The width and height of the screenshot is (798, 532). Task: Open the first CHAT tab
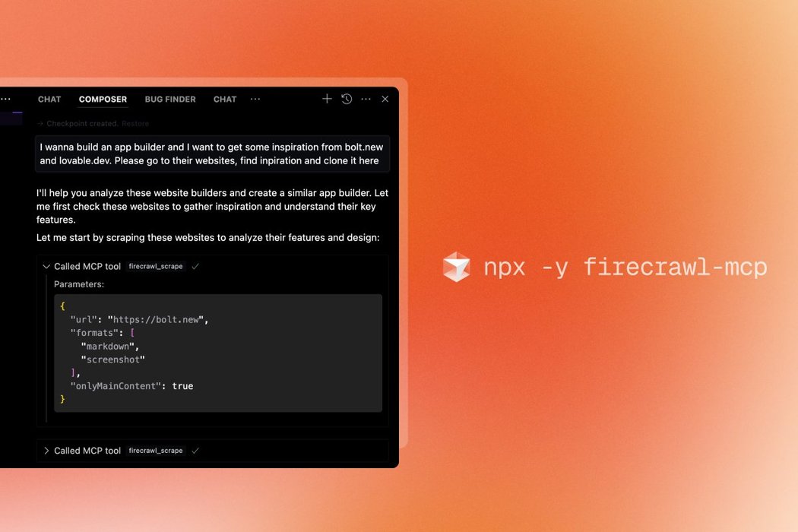tap(49, 100)
